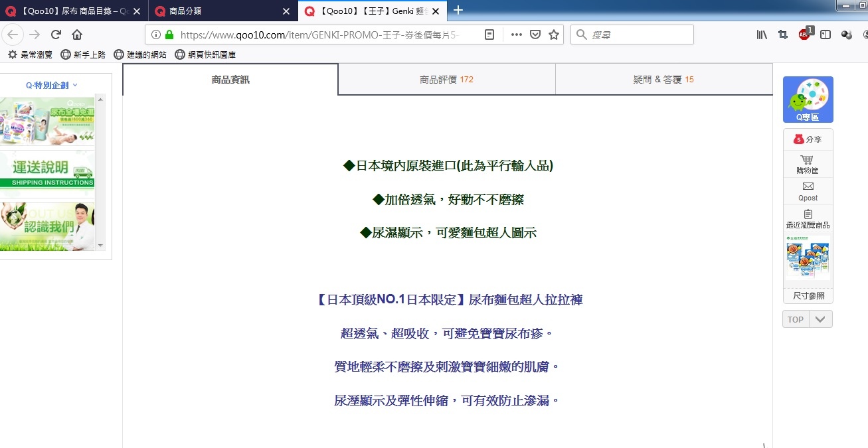Screen dimensions: 868x448
Task: Save page to Pocket
Action: coord(535,35)
